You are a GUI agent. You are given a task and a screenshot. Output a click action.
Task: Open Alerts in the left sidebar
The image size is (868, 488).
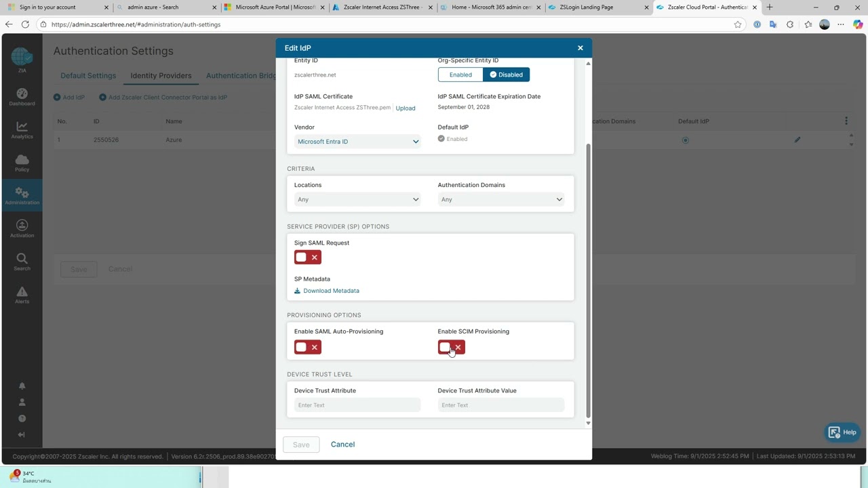[x=22, y=295]
